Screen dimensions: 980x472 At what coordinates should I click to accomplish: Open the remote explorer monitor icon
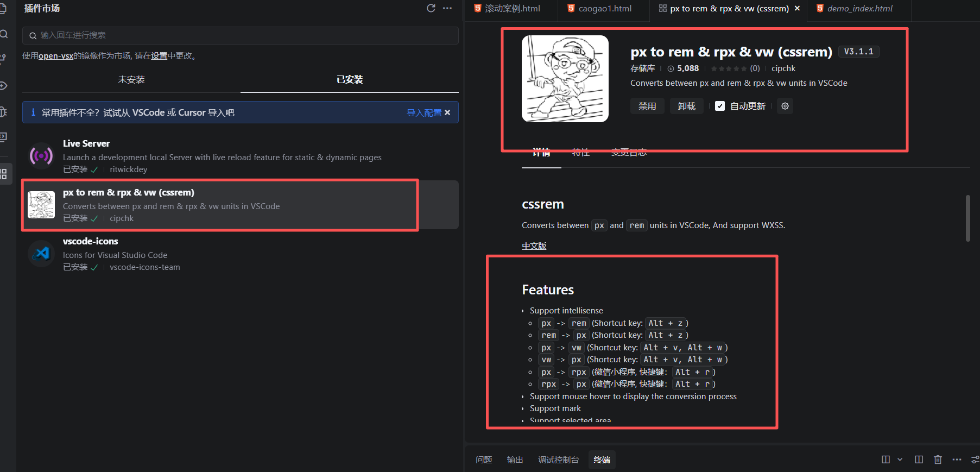3,137
